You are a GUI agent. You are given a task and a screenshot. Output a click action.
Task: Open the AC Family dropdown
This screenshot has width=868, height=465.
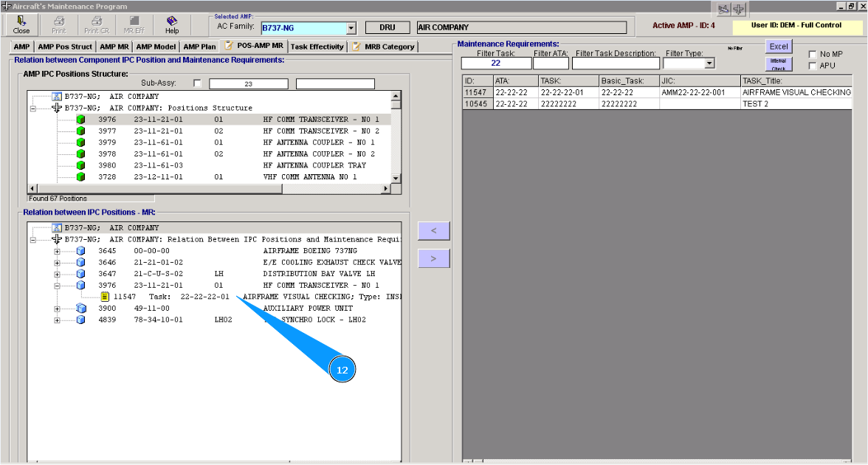tap(351, 28)
